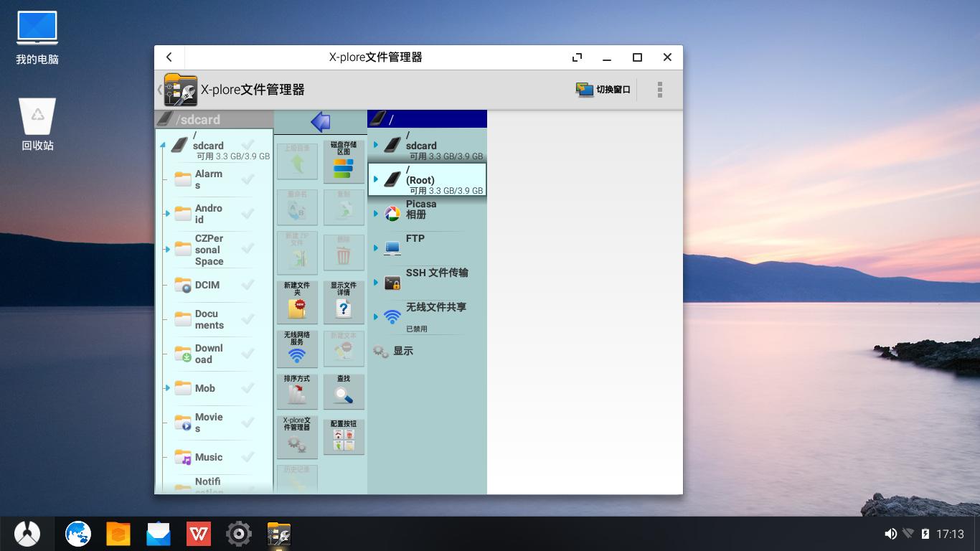Click the X-plore icon in taskbar

click(x=279, y=534)
